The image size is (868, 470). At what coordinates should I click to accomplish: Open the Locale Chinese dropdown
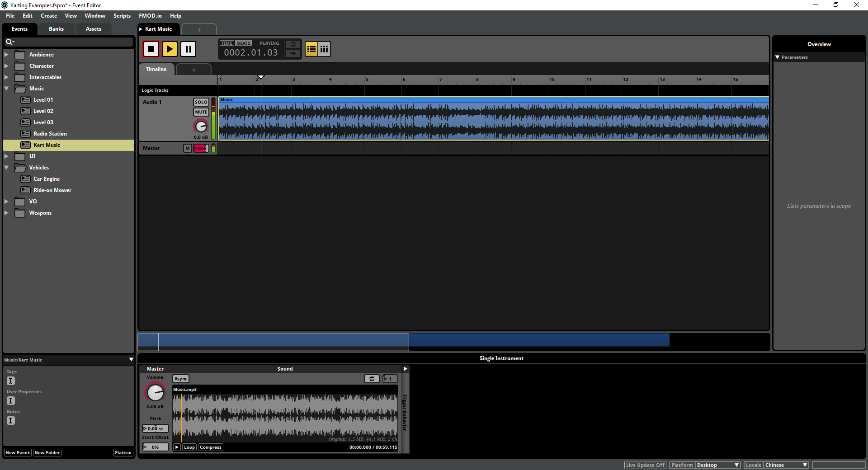[786, 465]
